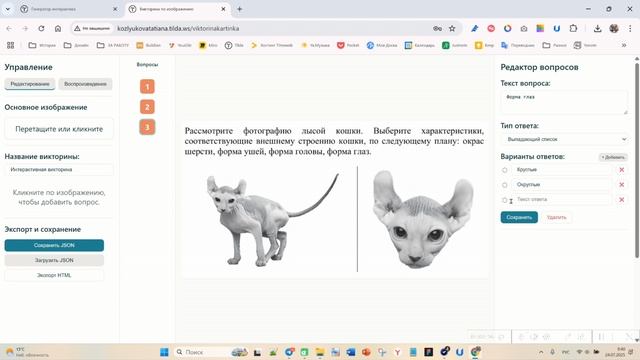The image size is (640, 360).
Task: Delete the question with 'Удалить'
Action: [556, 217]
